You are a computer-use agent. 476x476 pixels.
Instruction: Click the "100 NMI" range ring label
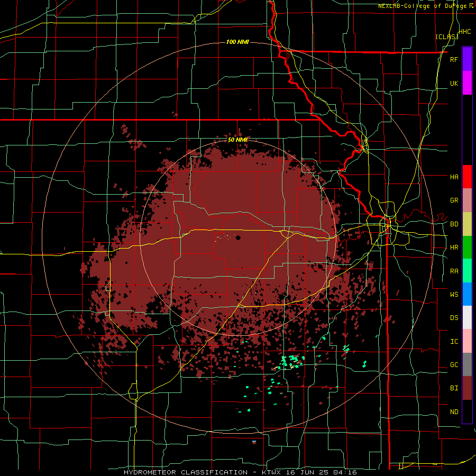[x=237, y=42]
